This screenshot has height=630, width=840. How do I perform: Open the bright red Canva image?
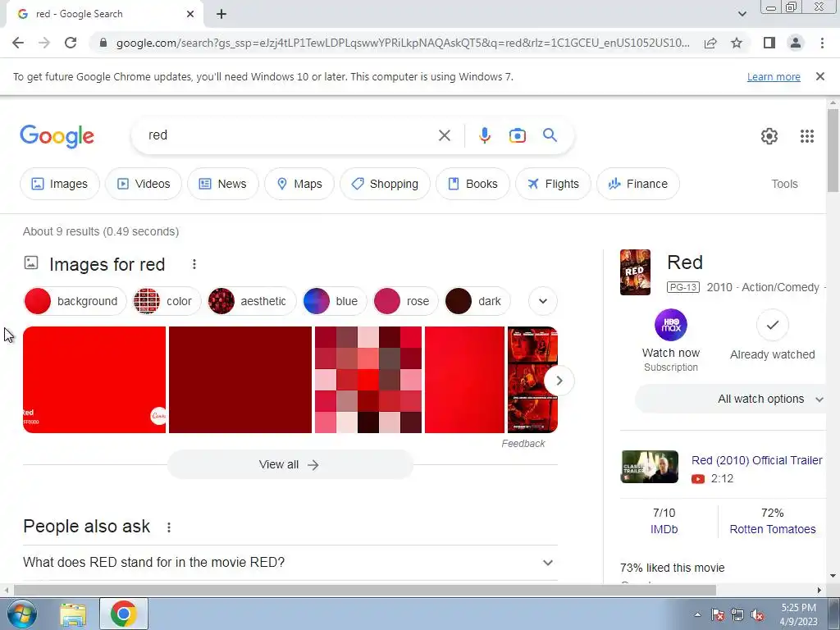pos(94,379)
